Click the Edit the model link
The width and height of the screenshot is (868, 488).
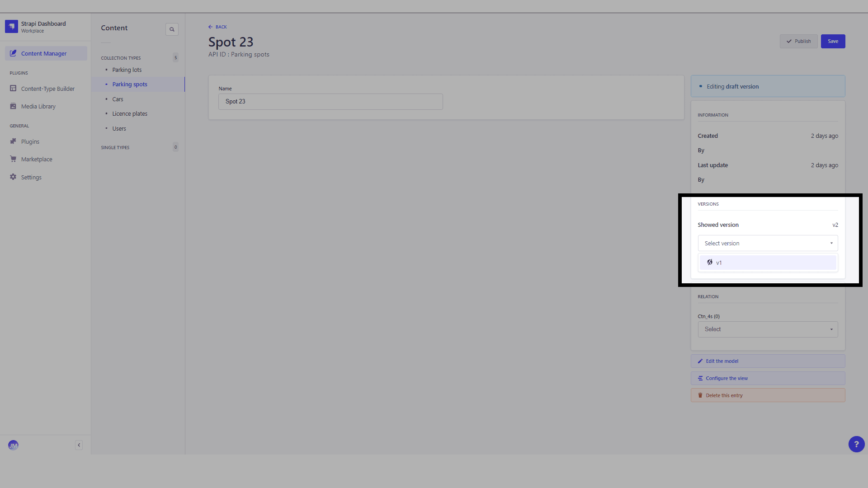[722, 361]
